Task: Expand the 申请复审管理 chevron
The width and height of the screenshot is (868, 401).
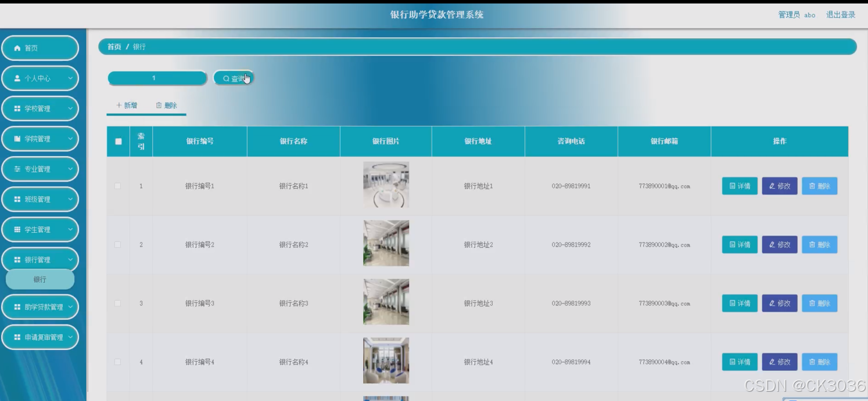Action: tap(70, 337)
